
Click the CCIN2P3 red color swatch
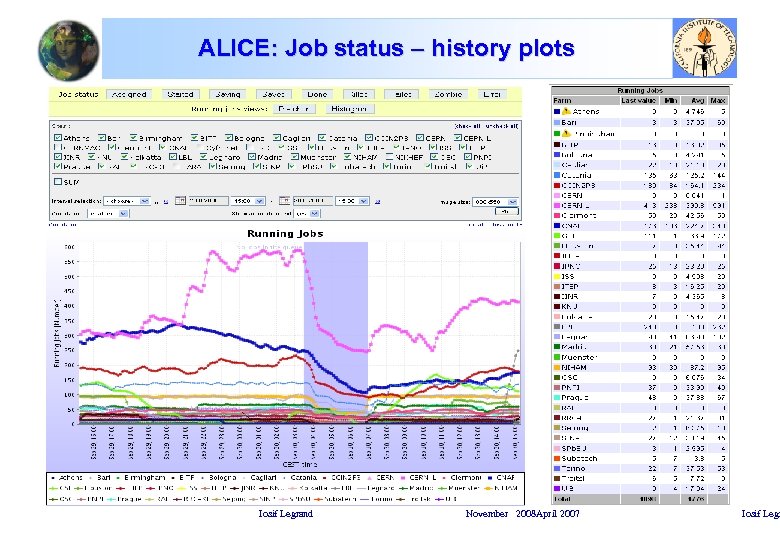click(x=557, y=185)
